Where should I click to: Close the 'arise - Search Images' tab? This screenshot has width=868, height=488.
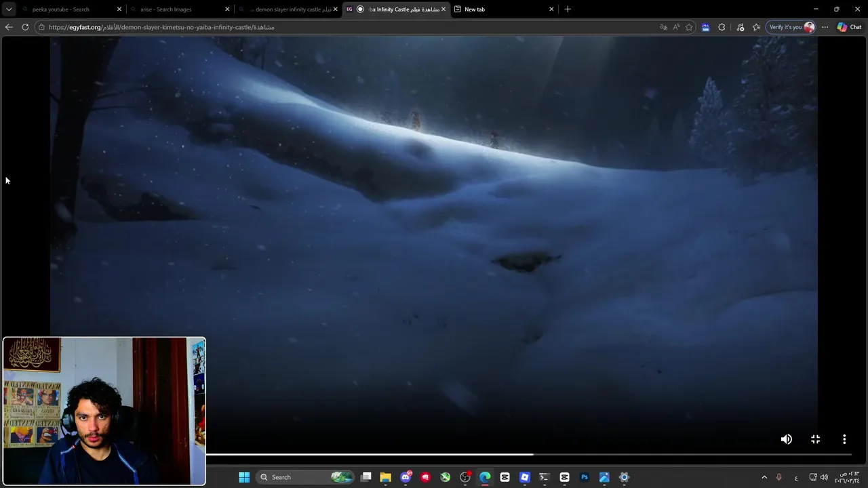[227, 9]
